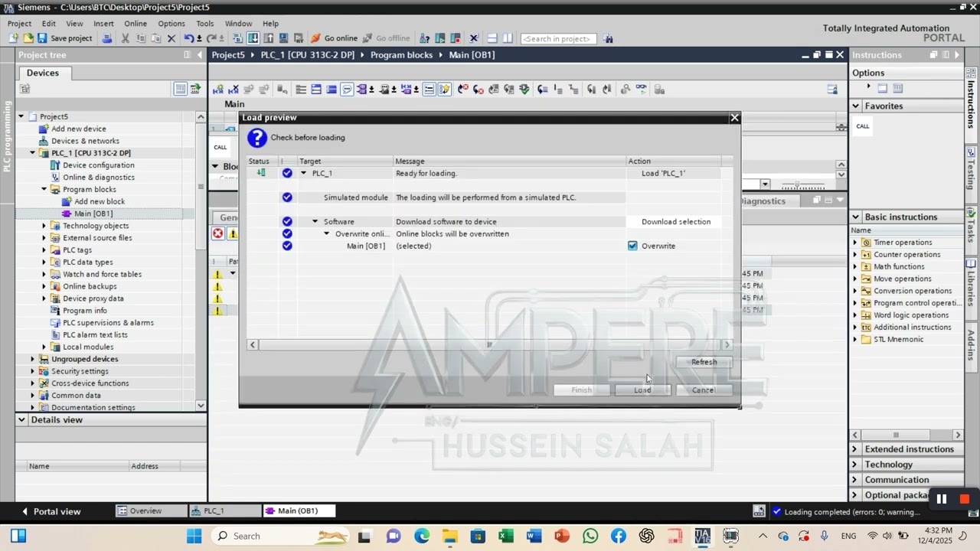
Task: Click the Delete network icon in editor toolbar
Action: tap(234, 90)
